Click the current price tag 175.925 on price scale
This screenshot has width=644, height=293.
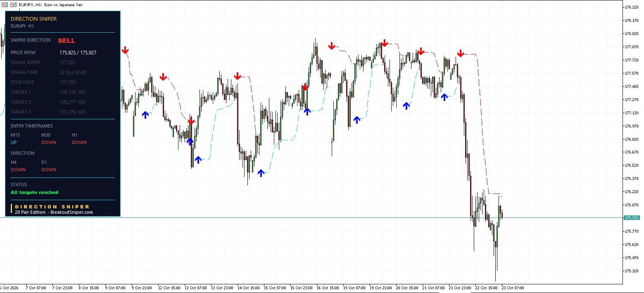click(632, 217)
